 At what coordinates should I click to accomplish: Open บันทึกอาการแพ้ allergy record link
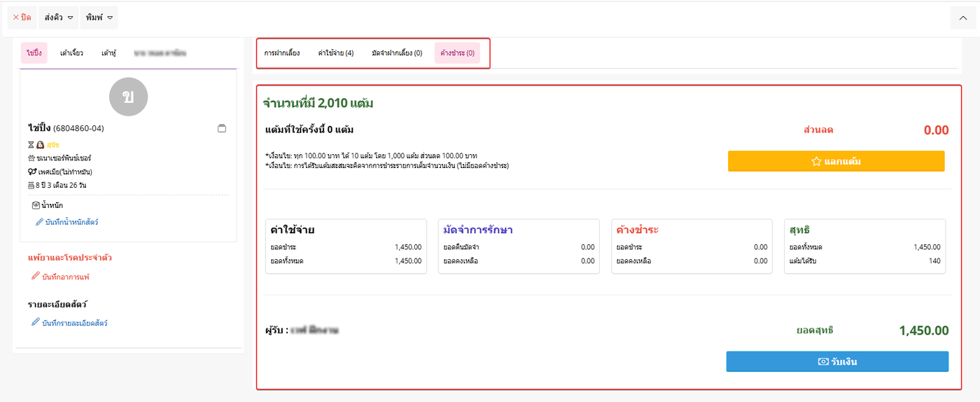66,277
